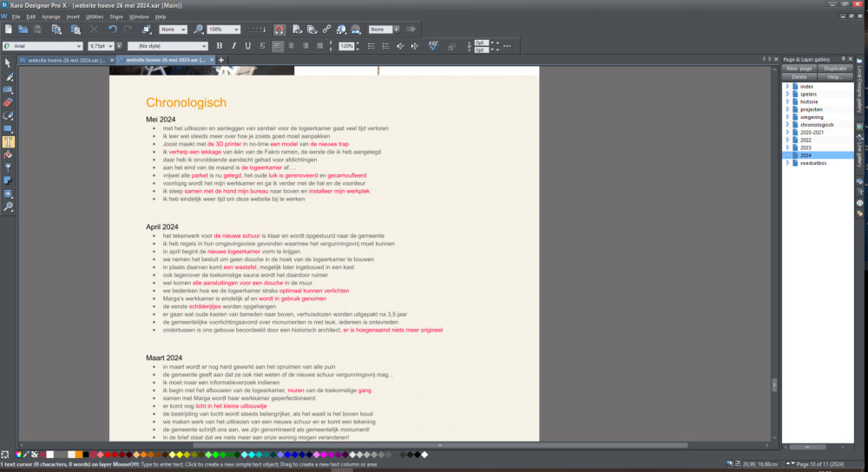Click the New page button

[799, 68]
